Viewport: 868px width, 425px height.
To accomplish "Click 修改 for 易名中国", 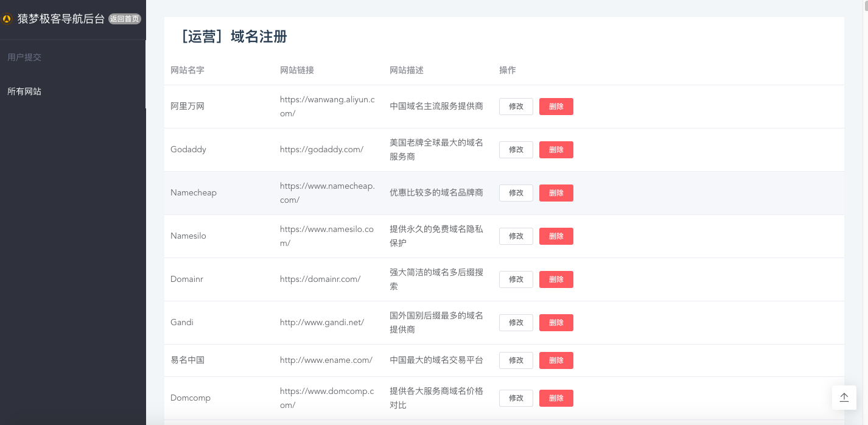I will (516, 360).
